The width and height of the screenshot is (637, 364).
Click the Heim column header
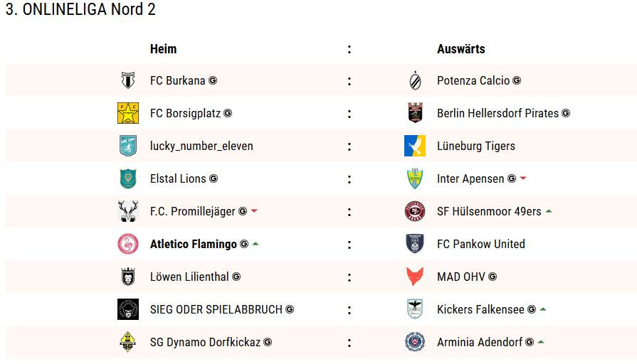[x=163, y=48]
